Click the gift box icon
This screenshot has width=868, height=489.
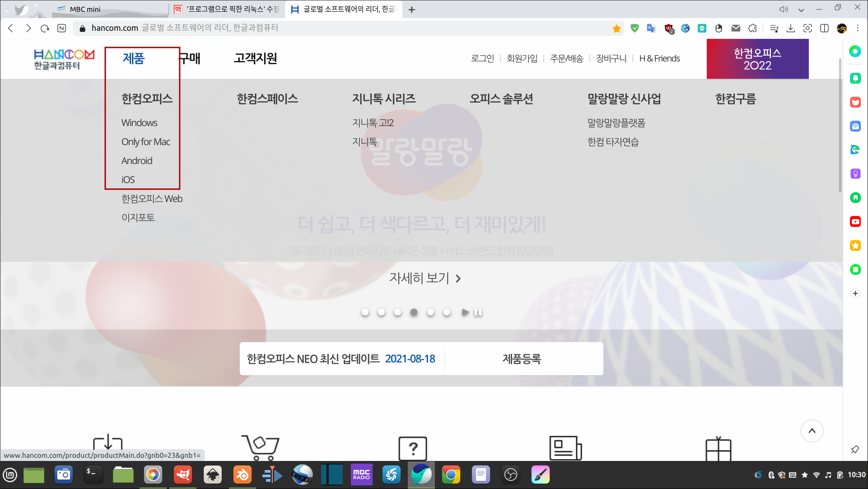point(718,448)
